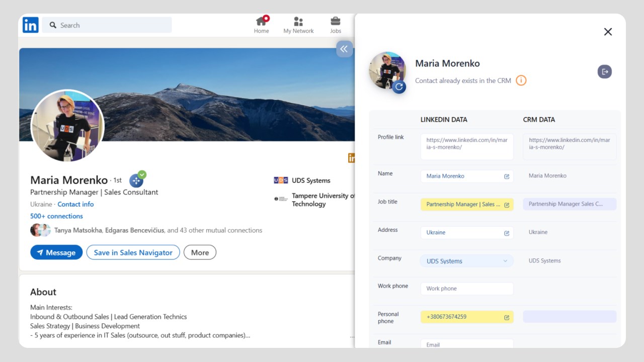Edit the Job title field via pencil icon
Screen dimensions: 644x362
point(507,205)
